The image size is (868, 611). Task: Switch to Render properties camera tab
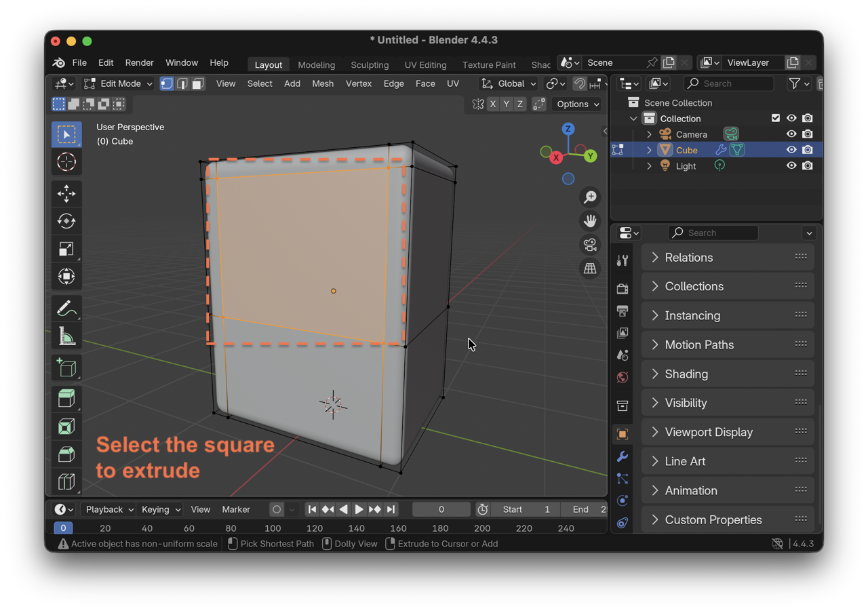622,288
